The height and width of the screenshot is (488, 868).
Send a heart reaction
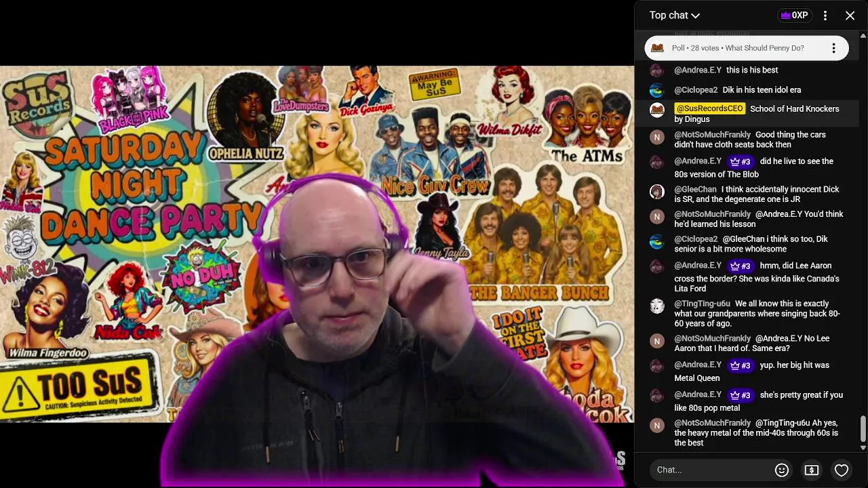842,470
